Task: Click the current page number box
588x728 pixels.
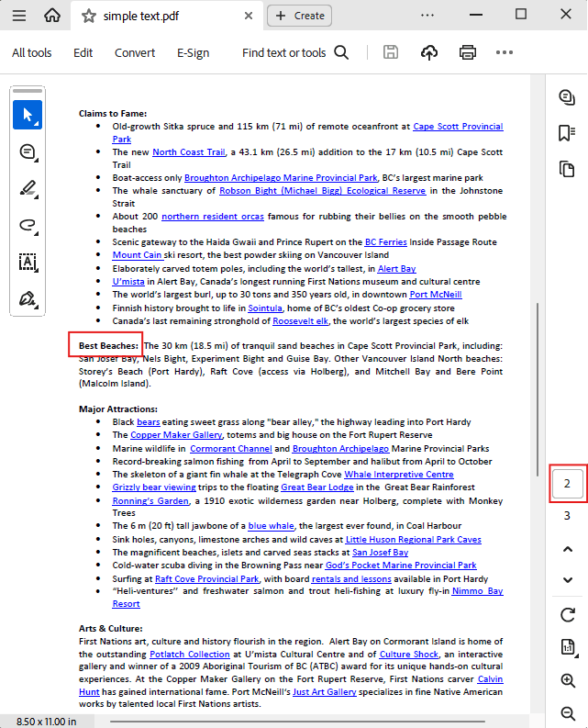Action: click(567, 484)
